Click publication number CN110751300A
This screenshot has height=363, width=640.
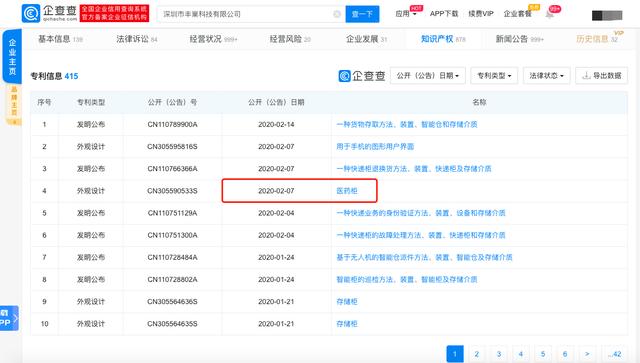pos(172,235)
